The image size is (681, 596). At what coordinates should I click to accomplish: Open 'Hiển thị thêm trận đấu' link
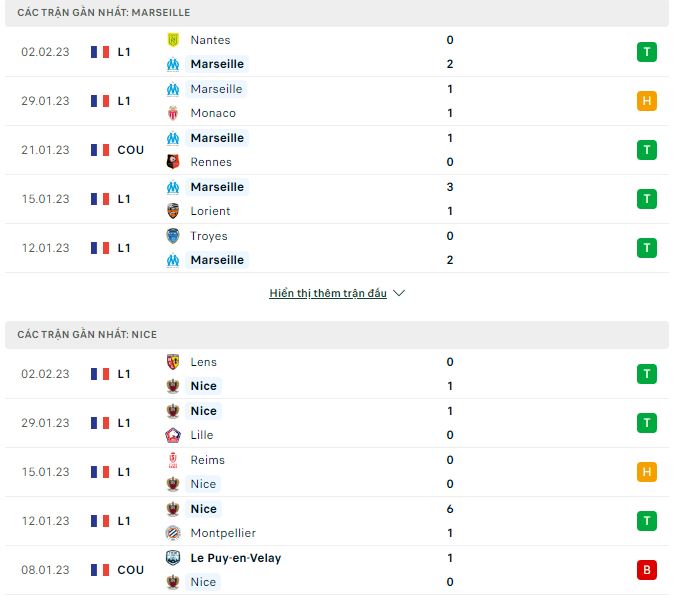[328, 293]
